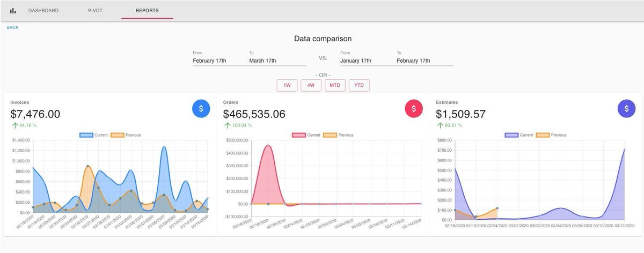Click the green up arrow beside 100.04 %
Viewport: 644px width, 253px height.
[x=227, y=125]
